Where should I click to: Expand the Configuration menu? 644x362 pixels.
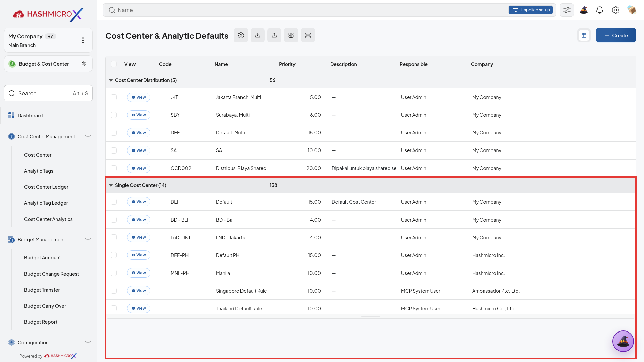tap(88, 342)
